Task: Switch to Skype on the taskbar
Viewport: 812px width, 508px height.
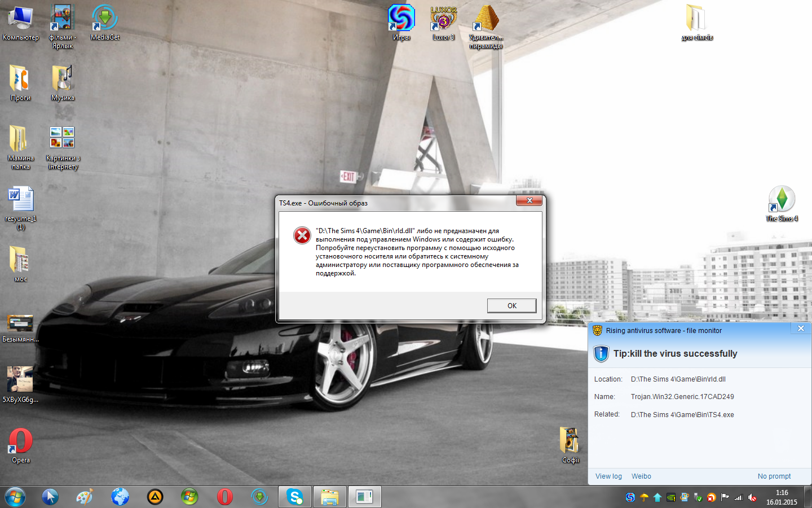Action: (294, 497)
